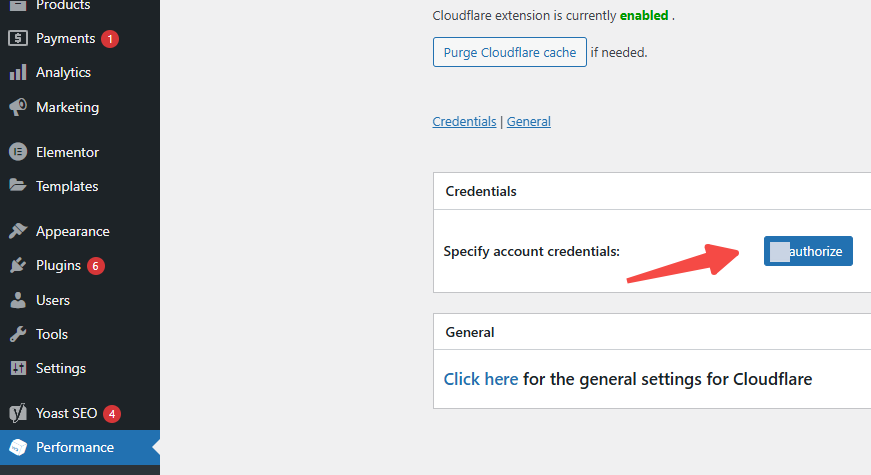The image size is (871, 475).
Task: Jump to the General anchor link
Action: 529,121
